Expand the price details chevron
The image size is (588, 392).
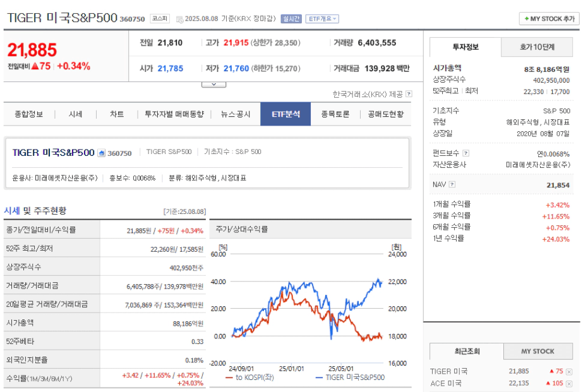[x=213, y=85]
